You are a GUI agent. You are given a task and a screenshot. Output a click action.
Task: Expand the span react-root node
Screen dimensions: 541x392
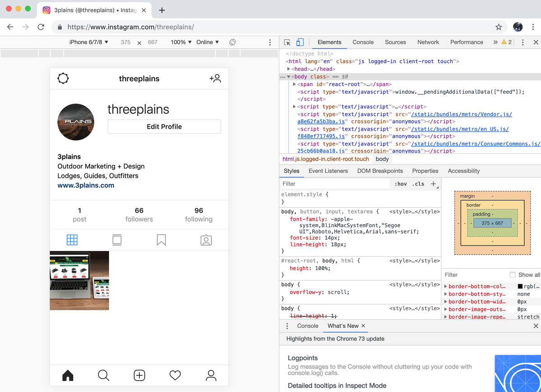tap(295, 84)
